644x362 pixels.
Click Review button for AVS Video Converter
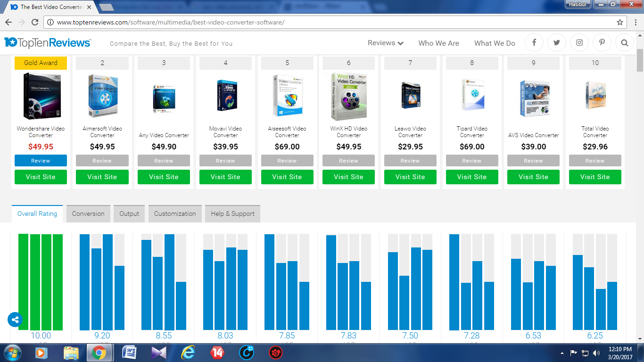(533, 161)
